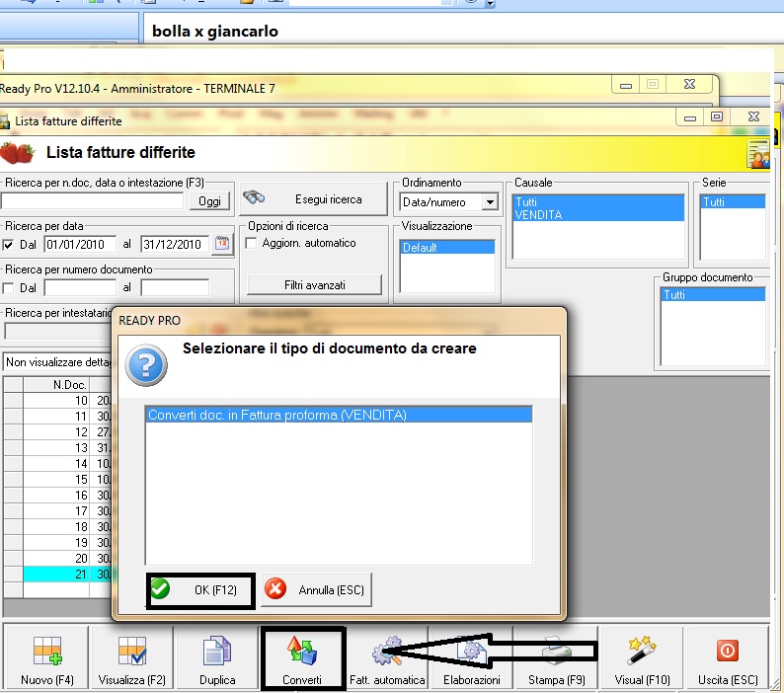Toggle Dal document number checkbox

pos(8,288)
